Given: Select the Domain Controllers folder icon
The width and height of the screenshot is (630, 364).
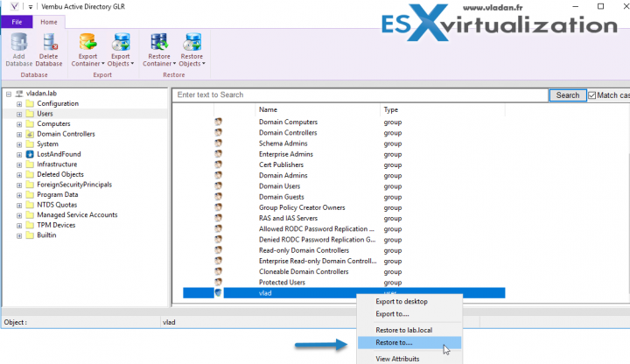Looking at the screenshot, I should (x=30, y=134).
